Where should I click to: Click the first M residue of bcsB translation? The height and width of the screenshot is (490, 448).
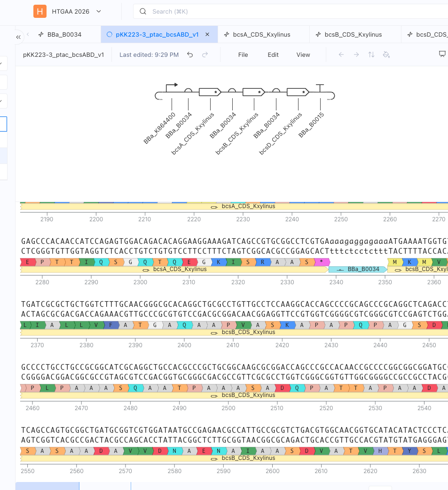click(394, 262)
